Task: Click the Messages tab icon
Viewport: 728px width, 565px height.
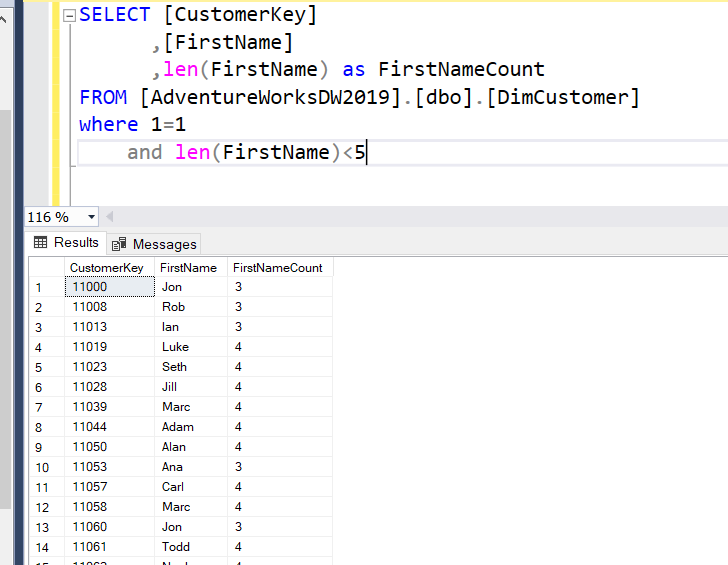Action: (119, 244)
